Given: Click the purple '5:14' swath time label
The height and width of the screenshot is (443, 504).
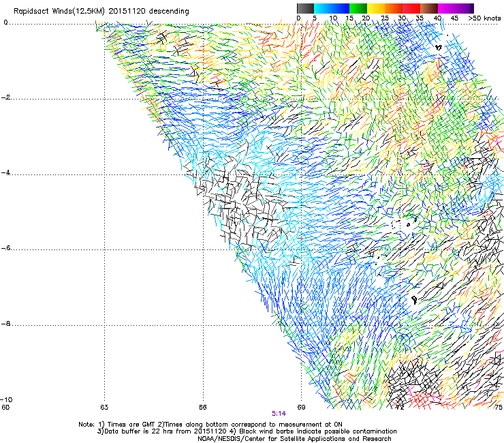Looking at the screenshot, I should click(x=279, y=414).
